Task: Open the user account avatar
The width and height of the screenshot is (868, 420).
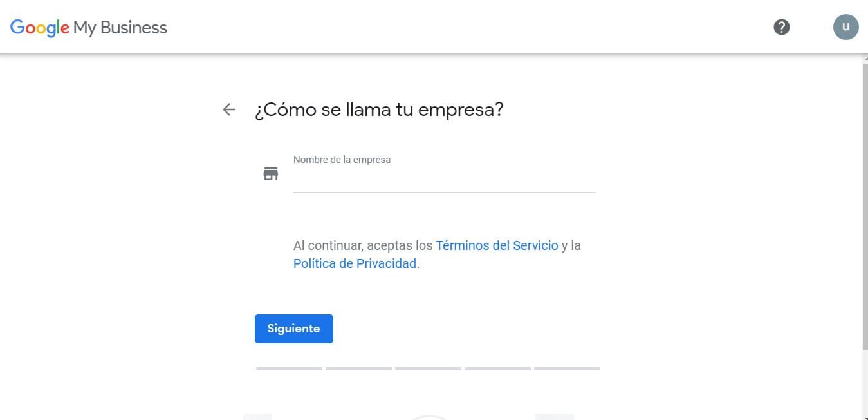Action: pyautogui.click(x=846, y=27)
